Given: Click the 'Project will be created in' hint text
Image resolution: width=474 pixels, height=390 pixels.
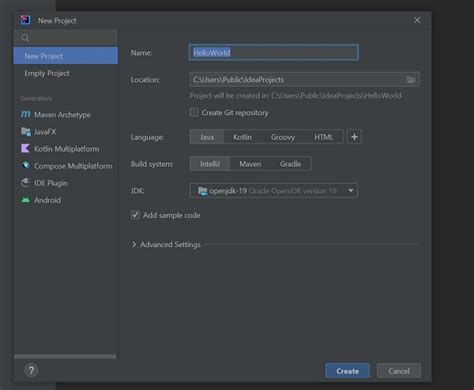Looking at the screenshot, I should [x=295, y=96].
